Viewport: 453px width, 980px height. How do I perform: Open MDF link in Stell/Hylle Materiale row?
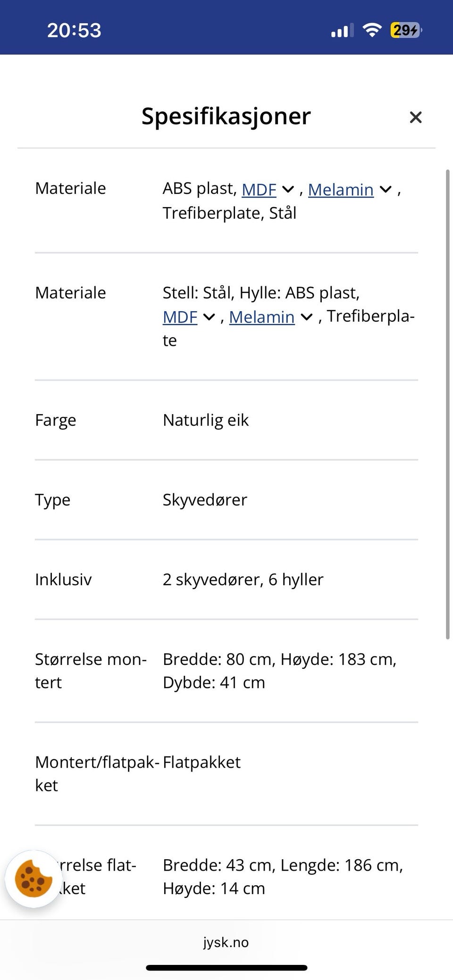[180, 317]
